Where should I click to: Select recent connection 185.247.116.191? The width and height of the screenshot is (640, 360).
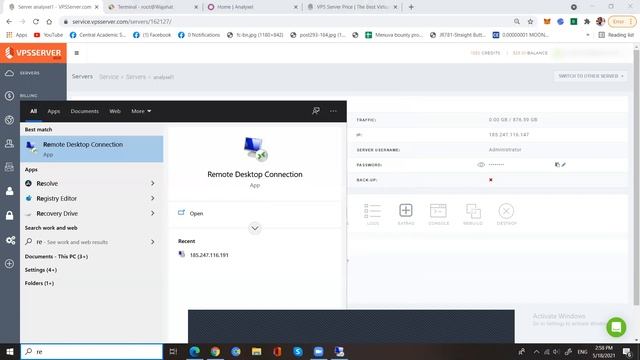pyautogui.click(x=209, y=255)
